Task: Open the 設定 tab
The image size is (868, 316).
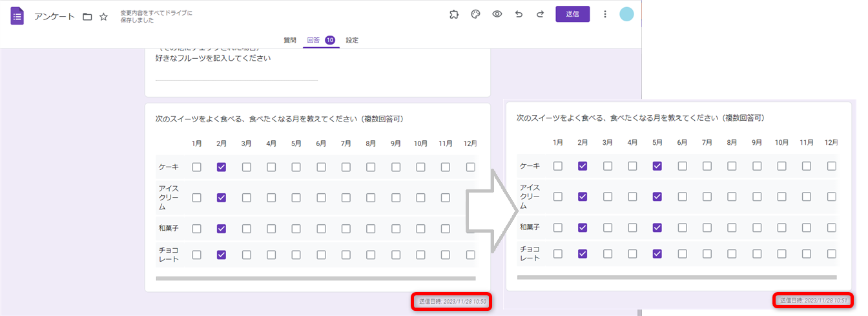Action: (x=352, y=40)
